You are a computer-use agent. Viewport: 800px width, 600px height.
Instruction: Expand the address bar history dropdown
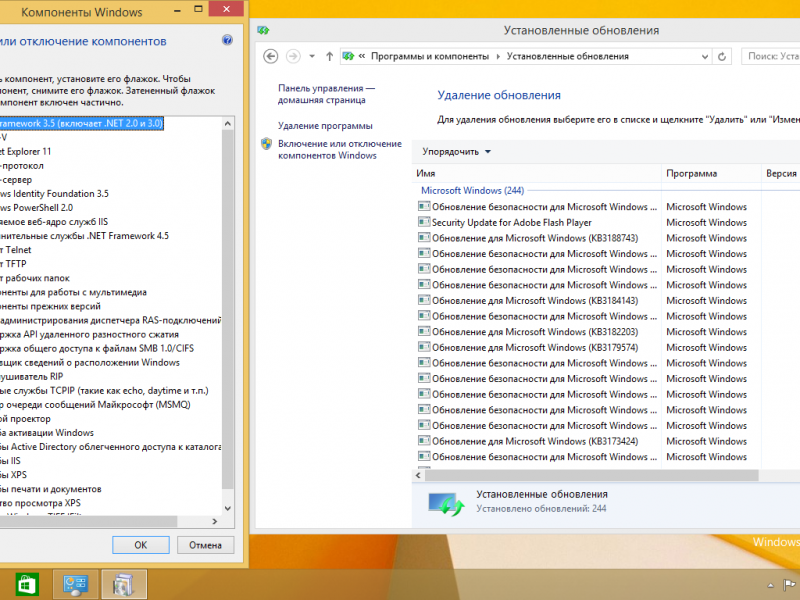point(705,57)
